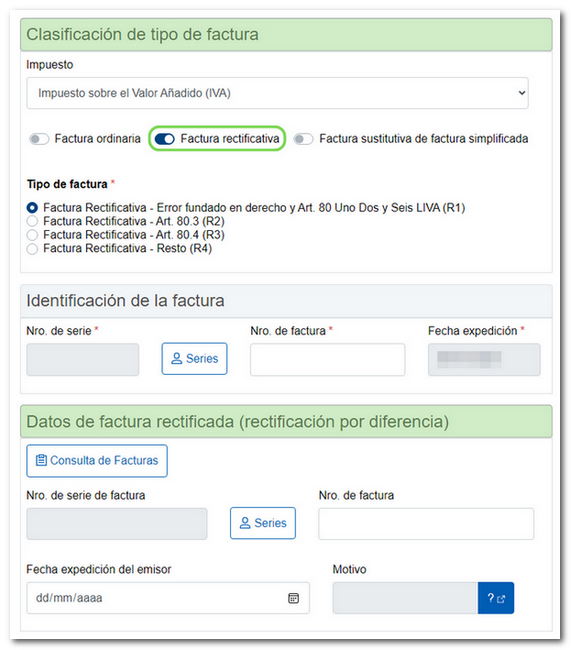Select Factura Rectificativa Resto (R4)
The width and height of the screenshot is (571, 650).
[32, 249]
